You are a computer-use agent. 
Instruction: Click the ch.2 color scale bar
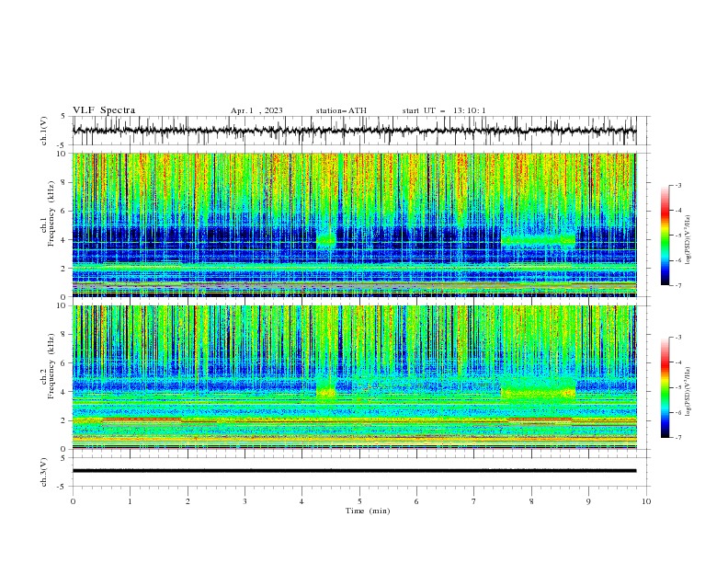coord(665,387)
